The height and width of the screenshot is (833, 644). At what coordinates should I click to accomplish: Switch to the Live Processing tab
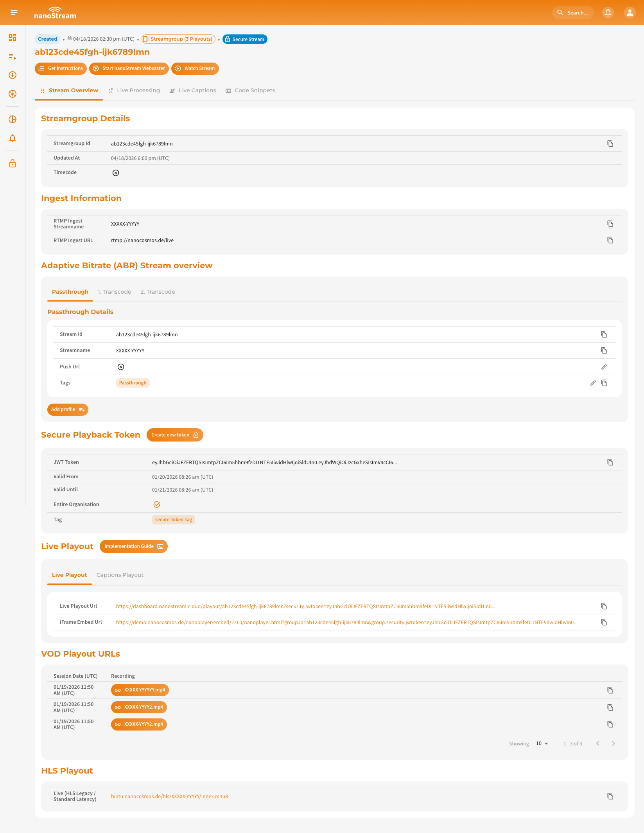tap(138, 90)
